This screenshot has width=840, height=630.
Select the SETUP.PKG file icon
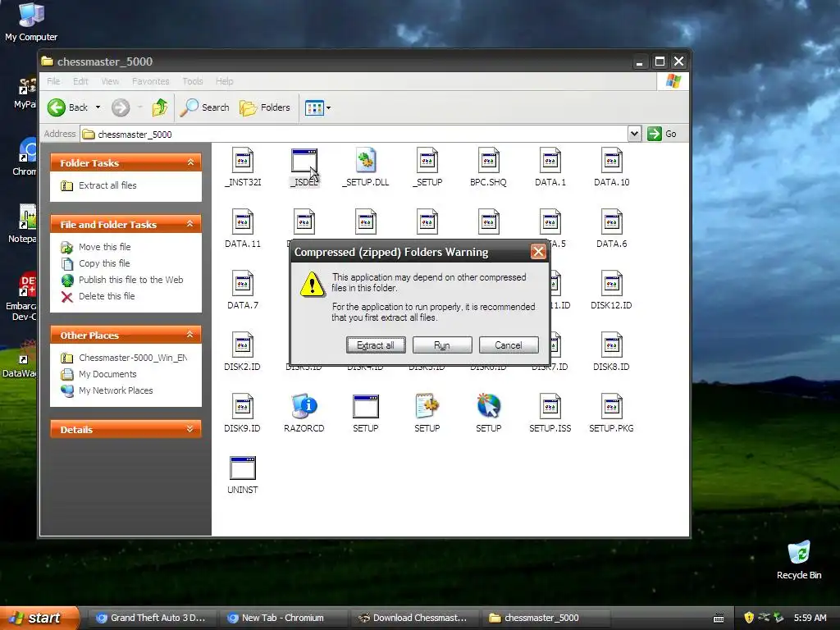(x=612, y=406)
